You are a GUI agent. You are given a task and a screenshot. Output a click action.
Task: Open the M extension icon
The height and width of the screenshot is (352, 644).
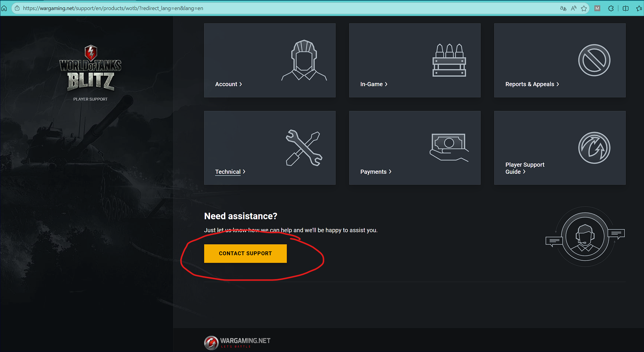tap(597, 8)
